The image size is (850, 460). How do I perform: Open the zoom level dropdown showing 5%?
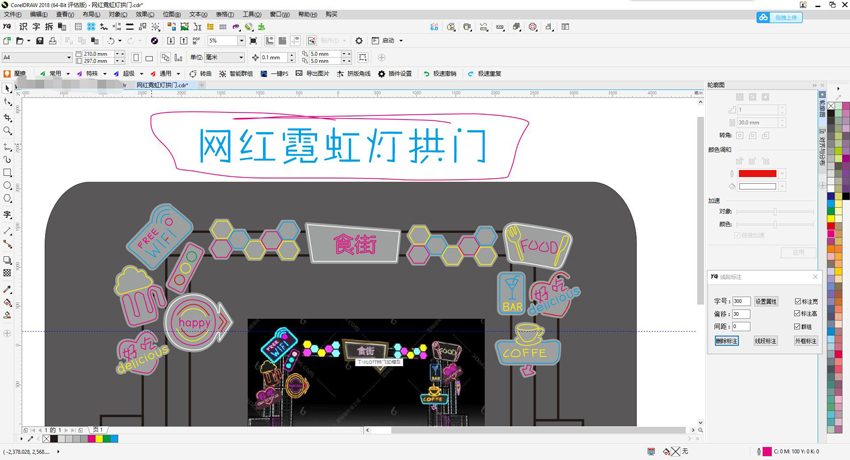[x=240, y=41]
